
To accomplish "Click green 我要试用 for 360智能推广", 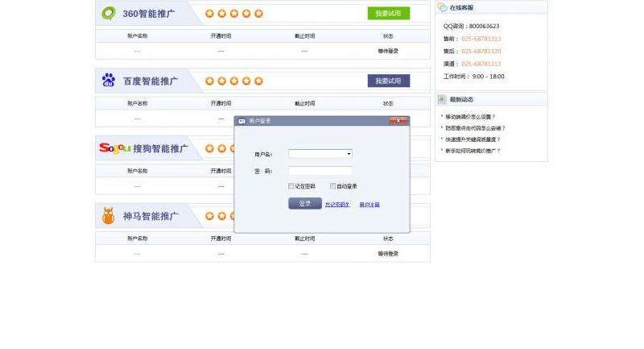I will click(x=389, y=14).
